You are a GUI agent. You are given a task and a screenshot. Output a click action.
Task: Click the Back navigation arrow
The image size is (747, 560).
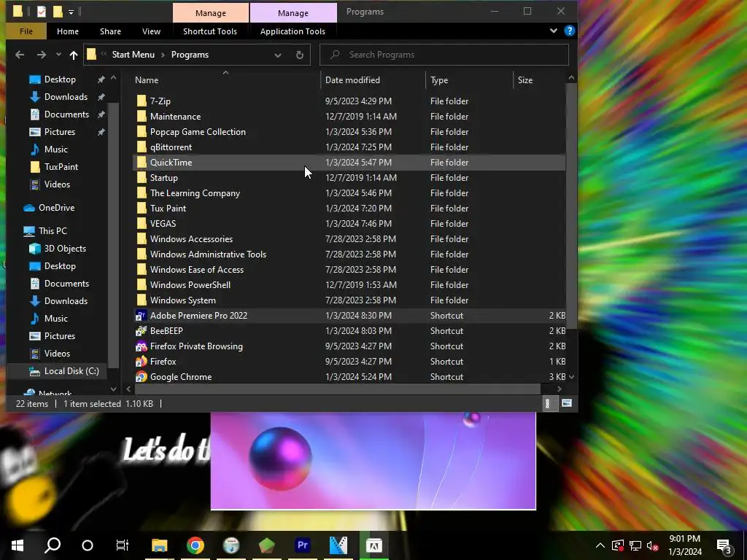(x=20, y=55)
